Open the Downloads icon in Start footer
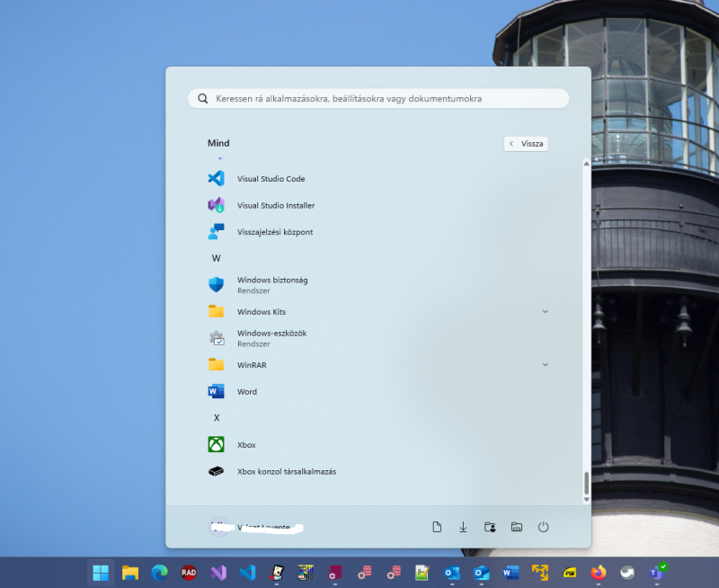 [463, 527]
